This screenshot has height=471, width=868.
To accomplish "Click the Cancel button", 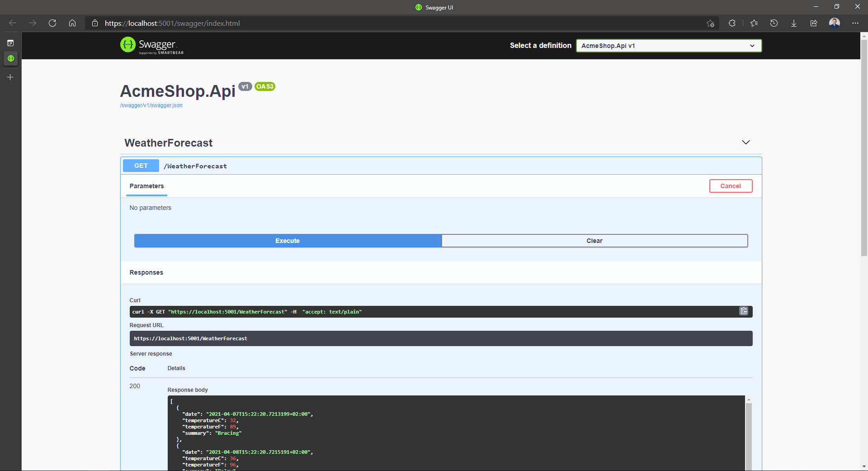I will tap(731, 186).
